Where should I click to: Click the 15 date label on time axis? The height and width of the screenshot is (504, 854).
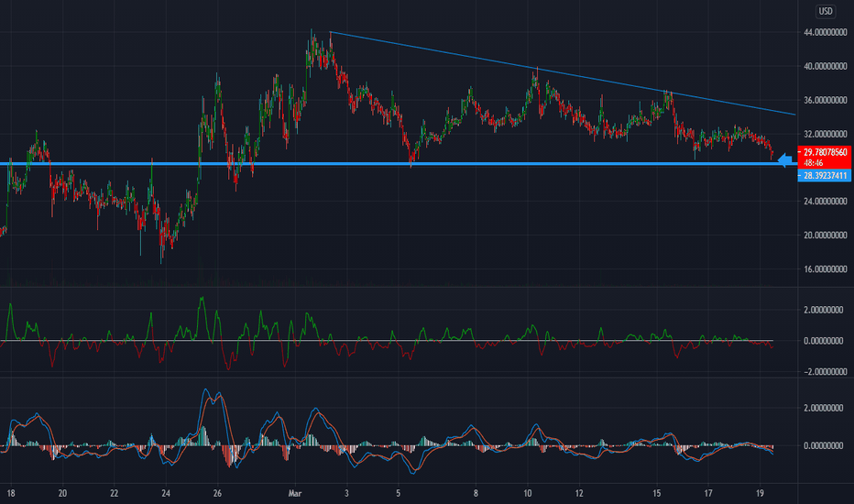pos(657,494)
